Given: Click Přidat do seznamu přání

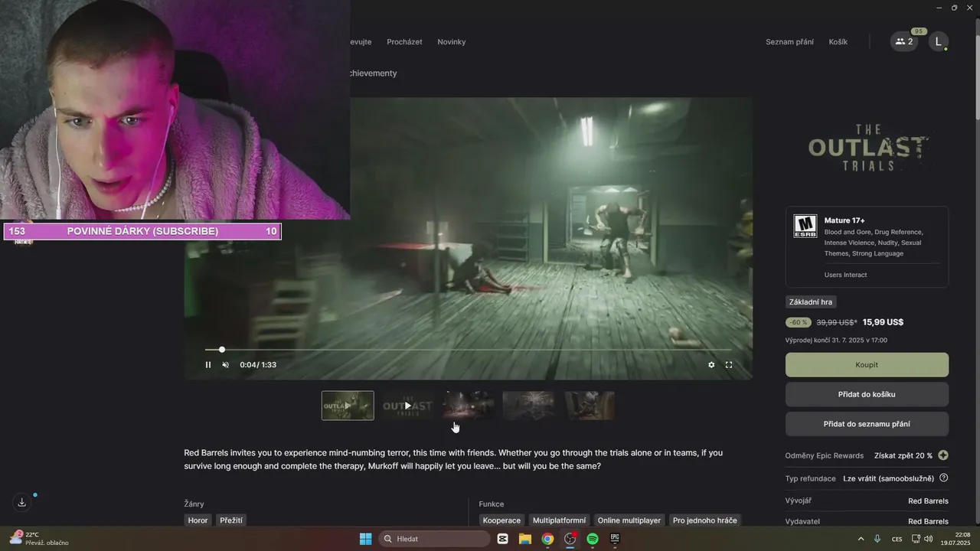Looking at the screenshot, I should click(867, 424).
